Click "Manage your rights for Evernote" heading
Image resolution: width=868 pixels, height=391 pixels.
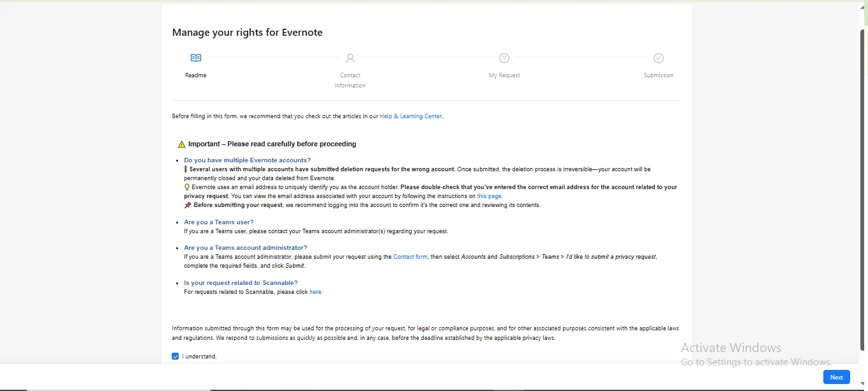click(247, 33)
